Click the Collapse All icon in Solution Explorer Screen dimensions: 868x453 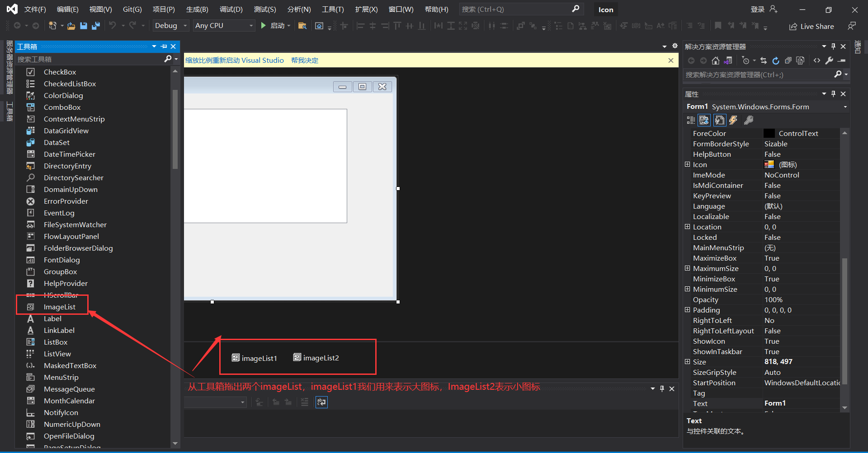point(788,61)
